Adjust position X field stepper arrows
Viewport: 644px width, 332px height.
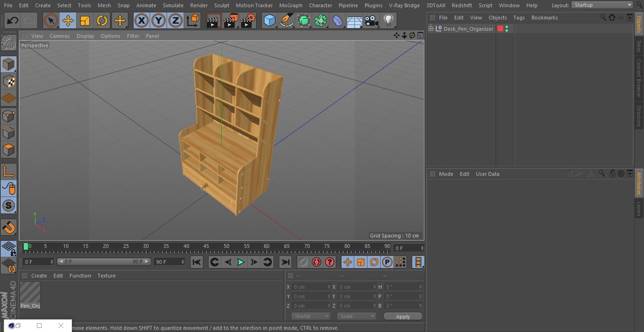[329, 287]
